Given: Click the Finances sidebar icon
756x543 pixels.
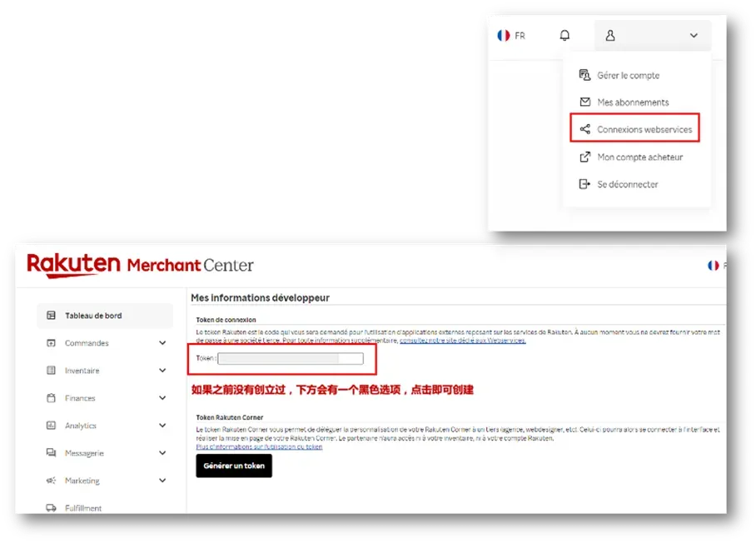Looking at the screenshot, I should coord(51,398).
